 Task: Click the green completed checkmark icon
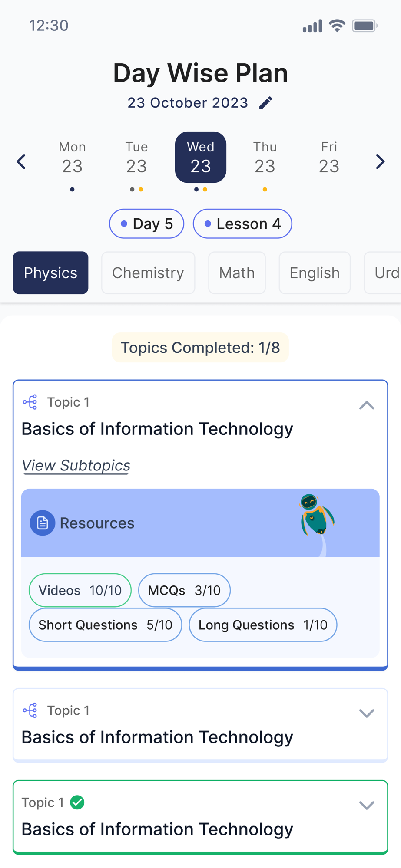(77, 802)
